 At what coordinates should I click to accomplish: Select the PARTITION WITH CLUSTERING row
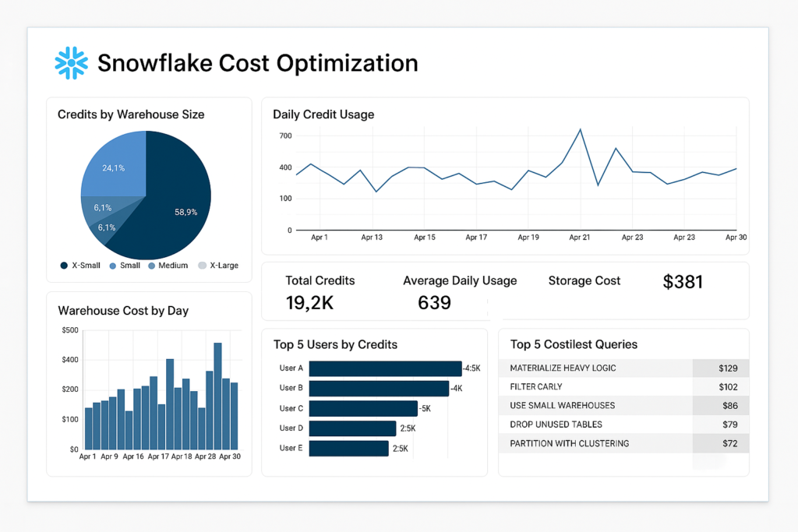pos(624,443)
